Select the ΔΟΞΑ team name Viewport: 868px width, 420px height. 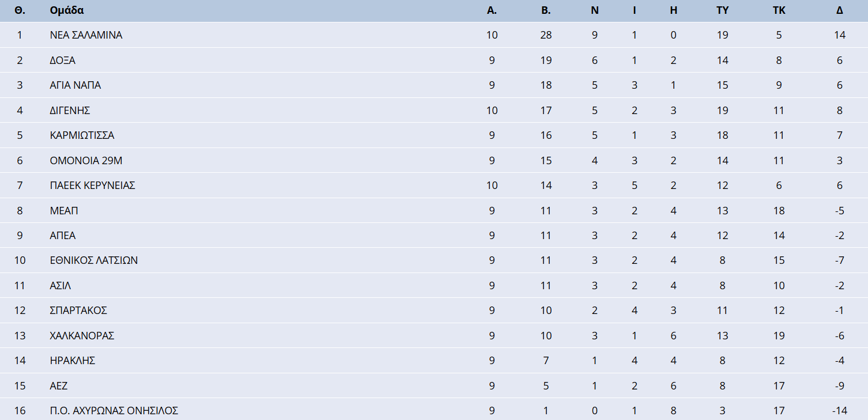pyautogui.click(x=62, y=60)
